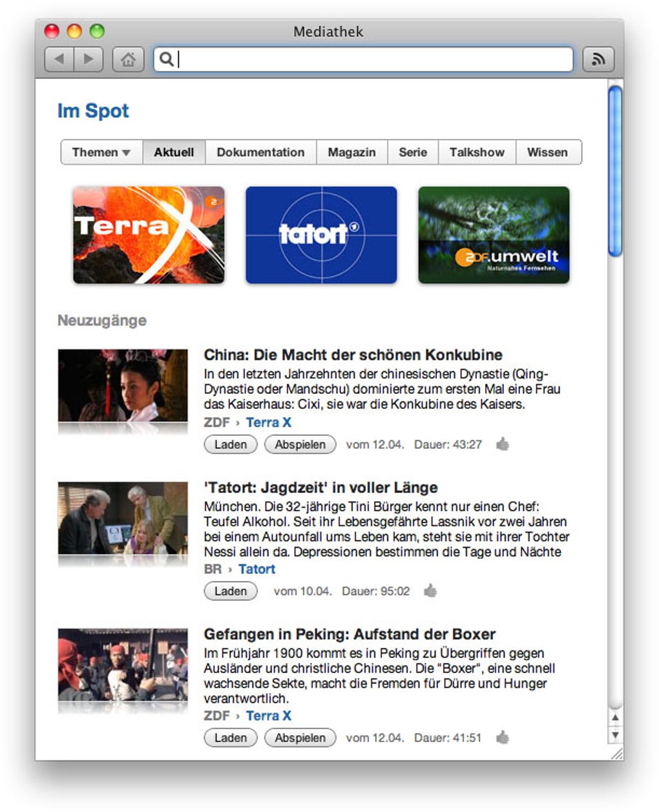659x812 pixels.
Task: Open the Gefangen in Peking thumbnail
Action: (x=123, y=665)
